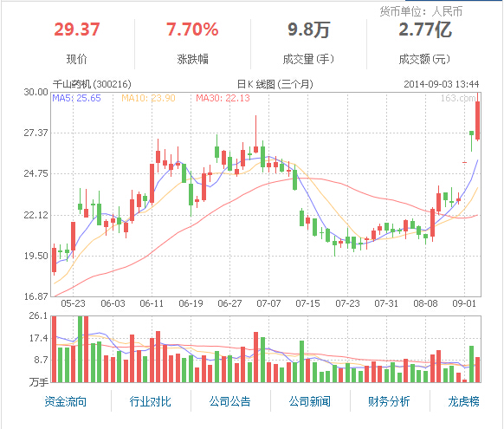504x429 pixels.
Task: Click the MA5: 25.65 legend
Action: point(76,98)
